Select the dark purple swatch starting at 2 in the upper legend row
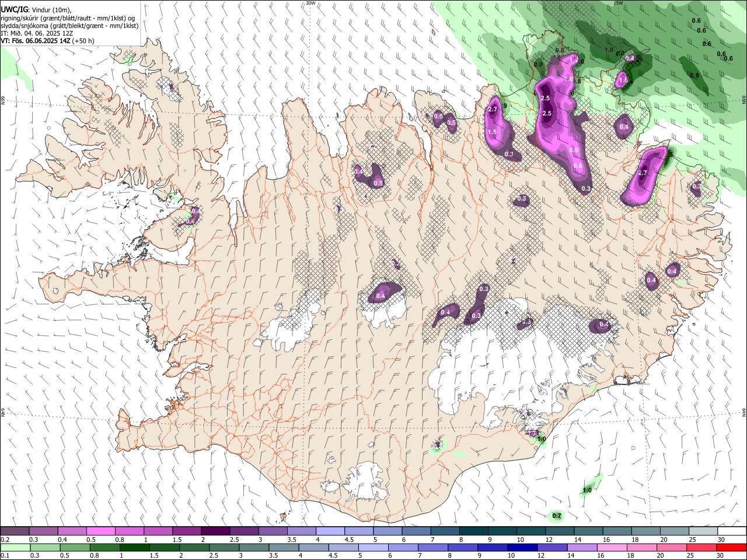747x560 pixels. click(x=215, y=531)
